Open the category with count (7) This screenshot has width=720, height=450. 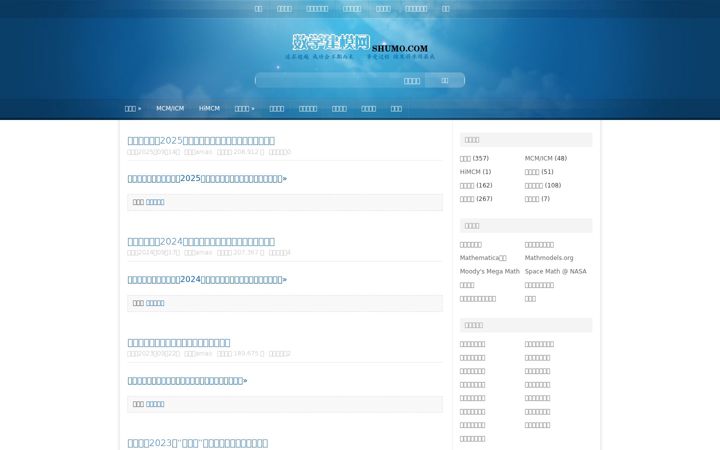[537, 199]
